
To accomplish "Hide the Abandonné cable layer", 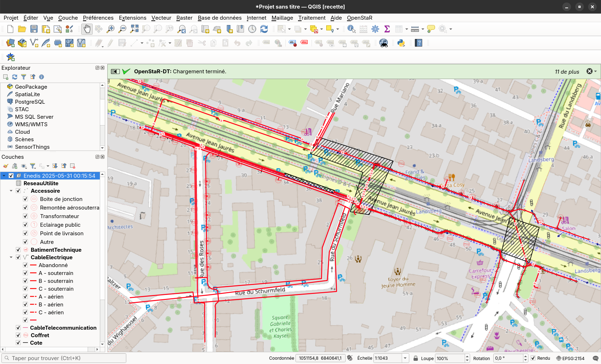I will point(25,265).
